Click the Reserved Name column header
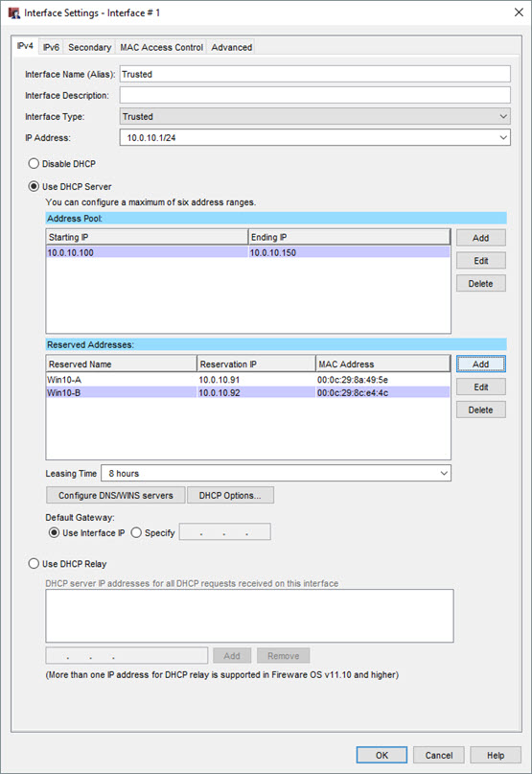The height and width of the screenshot is (774, 532). tap(122, 364)
